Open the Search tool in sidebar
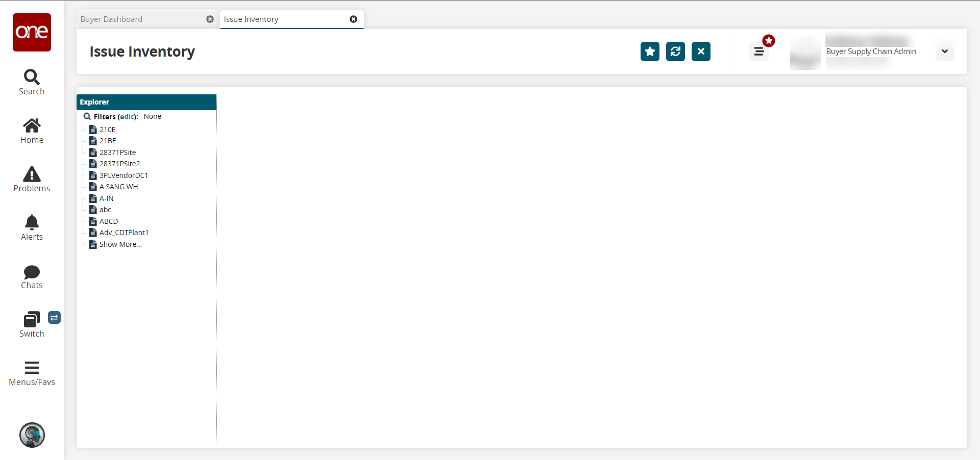Viewport: 980px width, 460px height. point(32,82)
